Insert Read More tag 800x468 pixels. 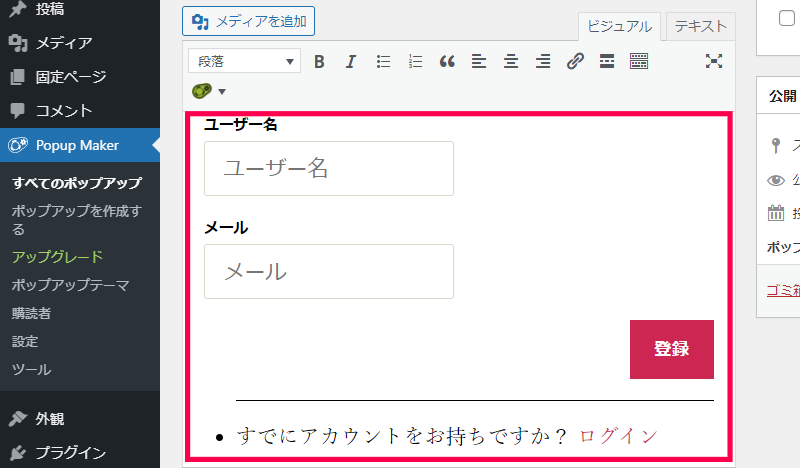607,62
